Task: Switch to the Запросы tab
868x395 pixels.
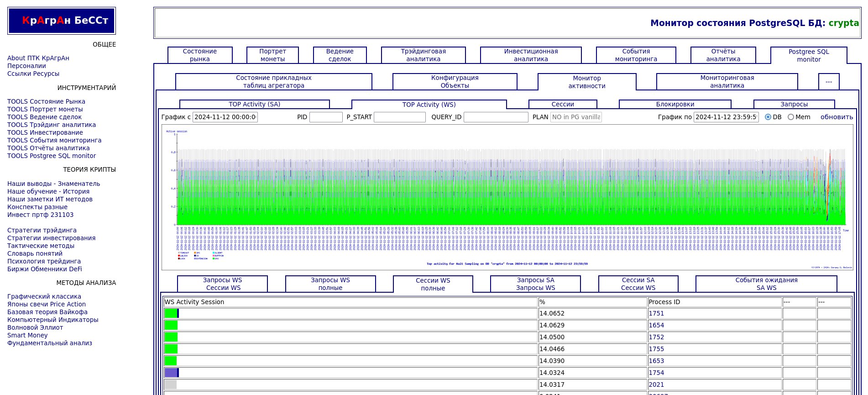Action: tap(794, 105)
